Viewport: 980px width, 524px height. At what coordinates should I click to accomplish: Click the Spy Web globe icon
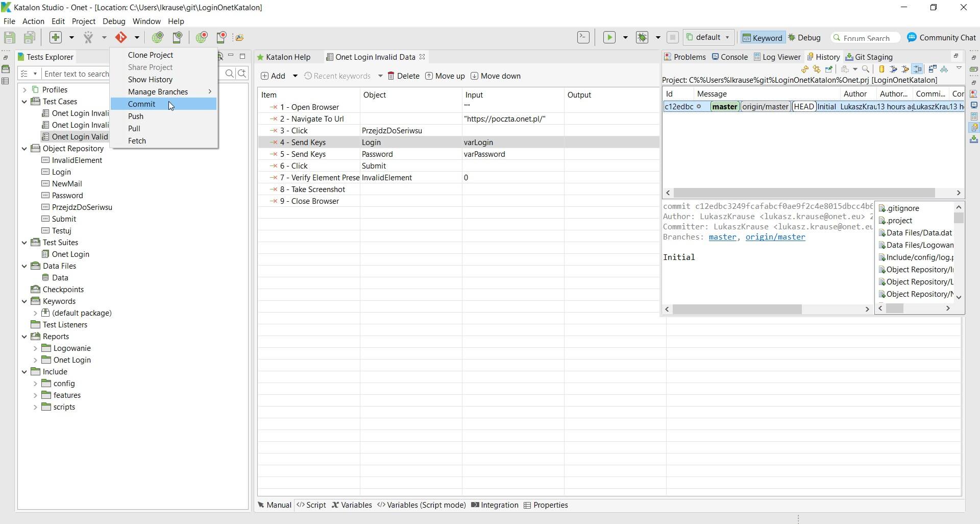coord(158,37)
